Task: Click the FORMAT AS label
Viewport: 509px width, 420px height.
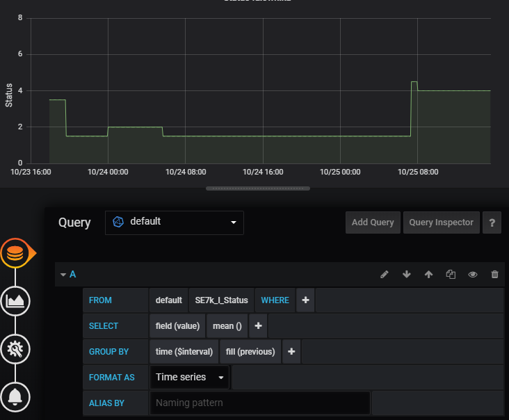Action: point(112,377)
